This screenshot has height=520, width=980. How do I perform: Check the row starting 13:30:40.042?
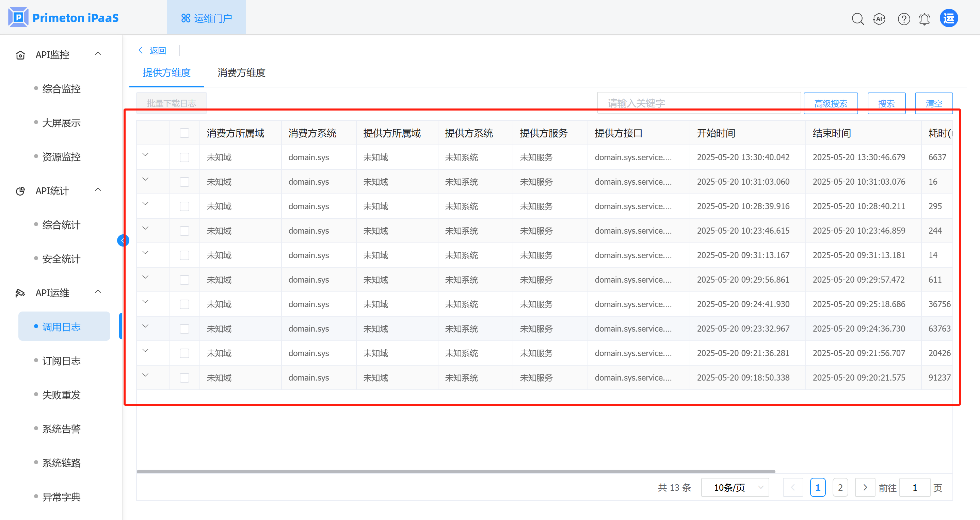(x=184, y=157)
